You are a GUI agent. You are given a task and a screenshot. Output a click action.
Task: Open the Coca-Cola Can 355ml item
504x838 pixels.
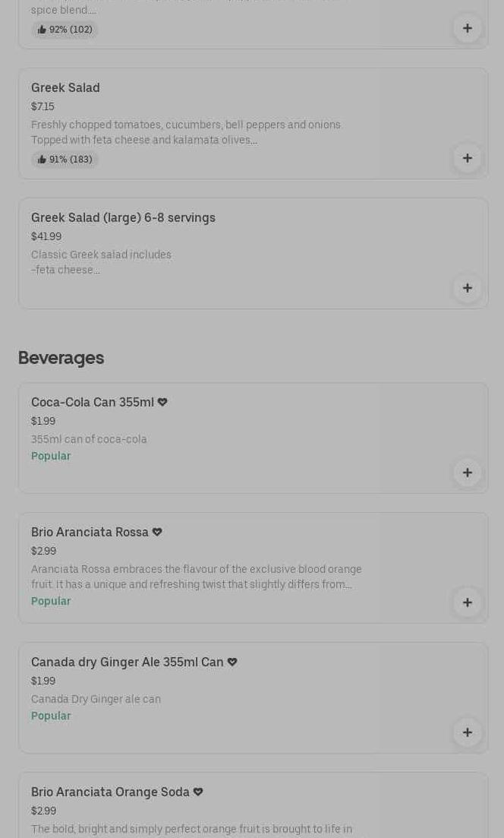pyautogui.click(x=93, y=402)
